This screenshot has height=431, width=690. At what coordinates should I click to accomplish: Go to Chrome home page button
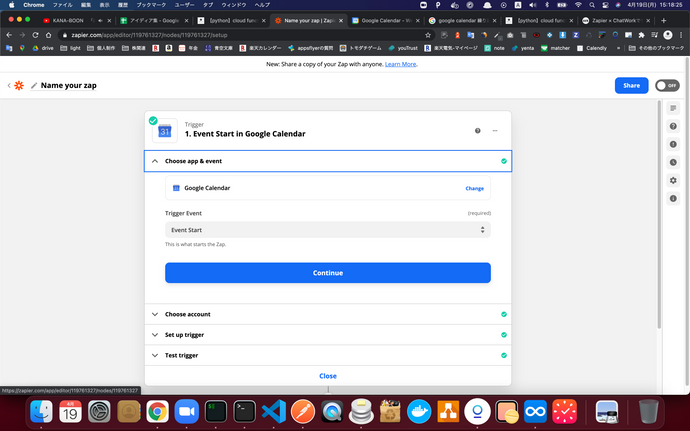tap(48, 35)
